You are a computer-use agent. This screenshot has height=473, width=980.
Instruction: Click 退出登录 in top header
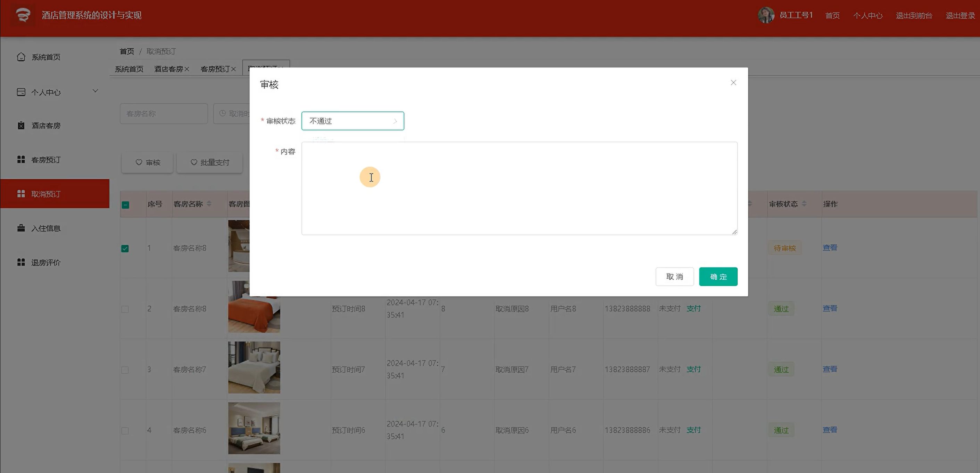click(x=960, y=15)
